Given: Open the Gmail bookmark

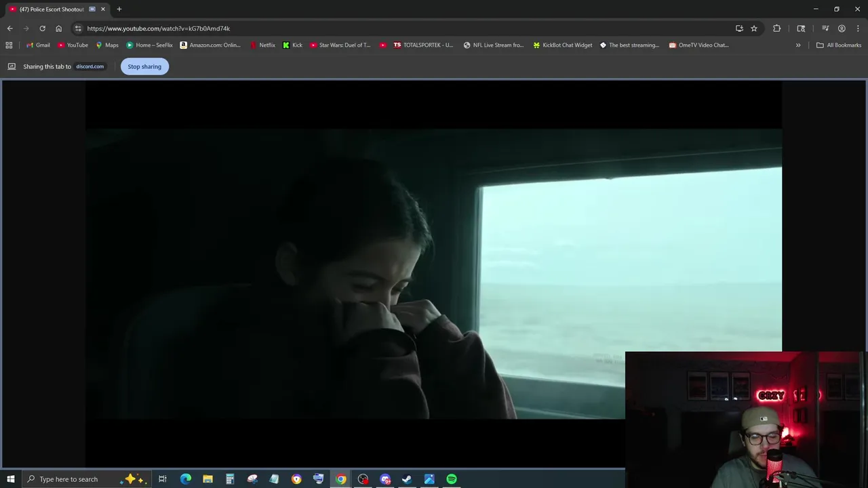Looking at the screenshot, I should (38, 45).
